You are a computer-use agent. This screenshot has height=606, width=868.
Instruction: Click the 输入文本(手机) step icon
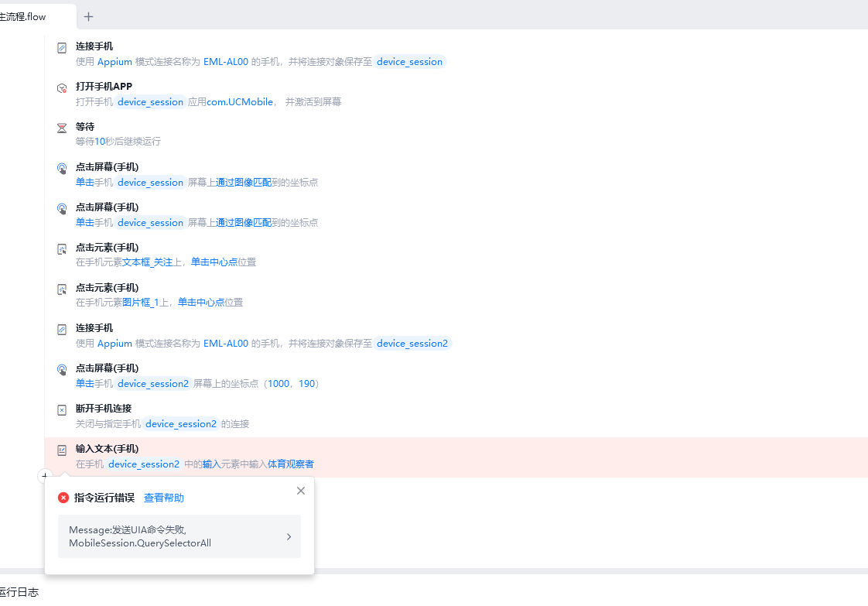tap(62, 451)
